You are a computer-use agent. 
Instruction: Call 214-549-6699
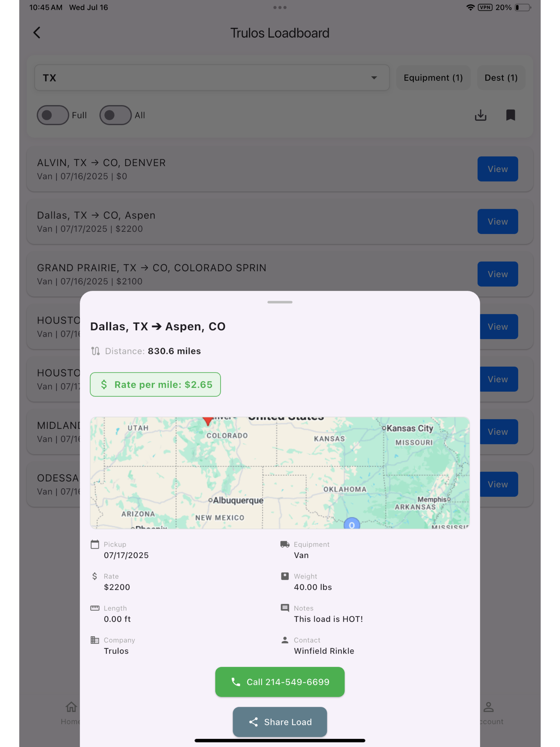[280, 682]
